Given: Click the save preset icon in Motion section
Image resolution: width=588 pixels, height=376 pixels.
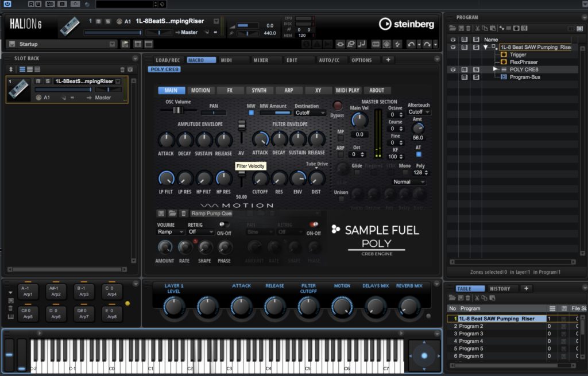Looking at the screenshot, I should pyautogui.click(x=161, y=214).
